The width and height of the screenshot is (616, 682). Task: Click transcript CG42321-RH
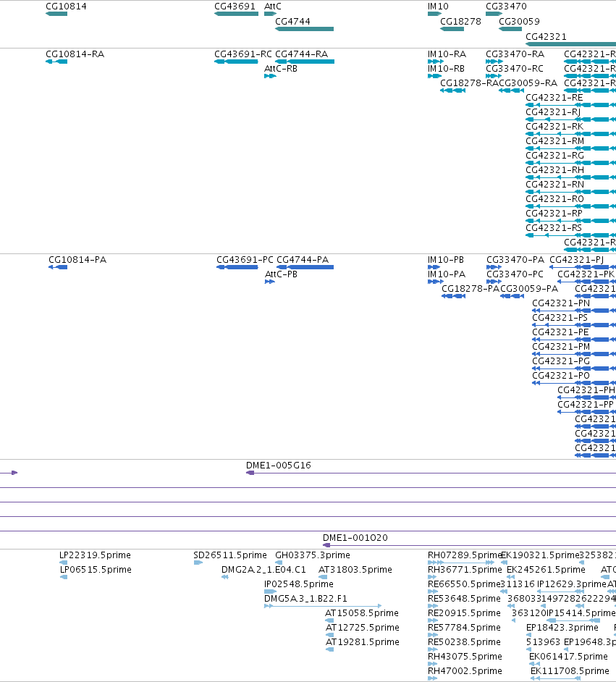(571, 177)
